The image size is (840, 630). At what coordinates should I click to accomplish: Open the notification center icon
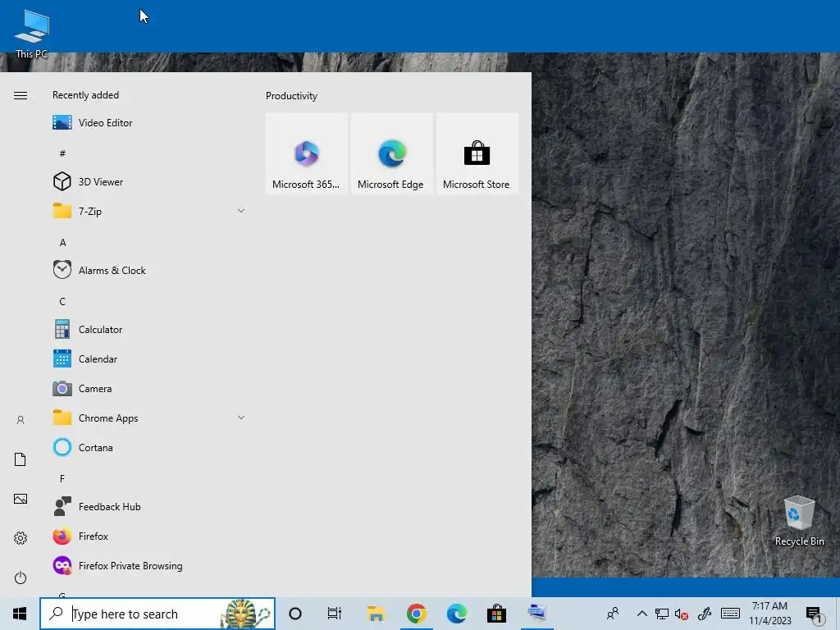tap(814, 614)
